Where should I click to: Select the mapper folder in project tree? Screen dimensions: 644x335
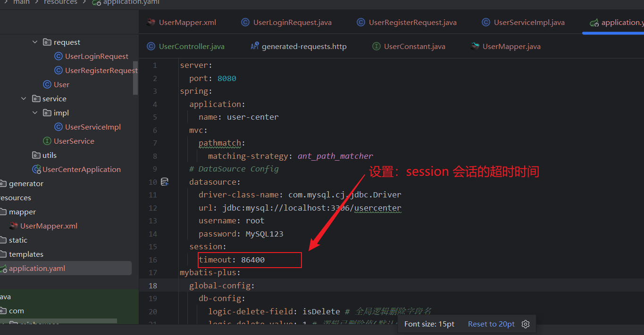(x=22, y=212)
